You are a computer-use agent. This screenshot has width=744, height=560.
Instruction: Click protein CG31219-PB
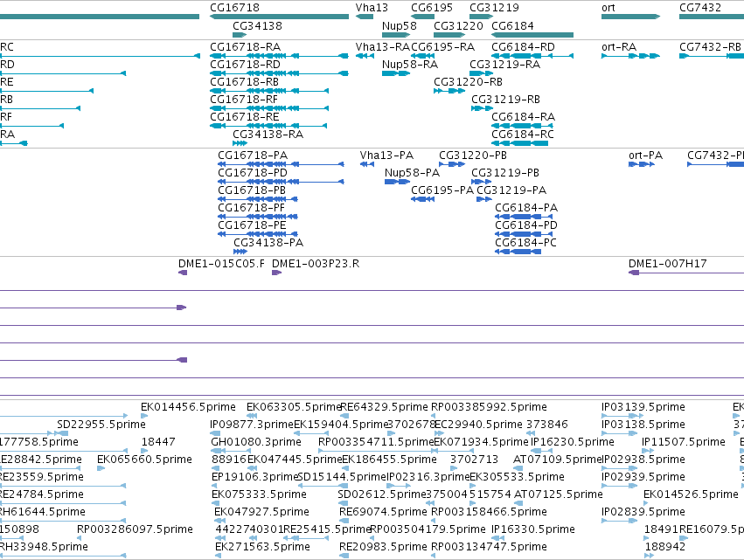coord(504,173)
